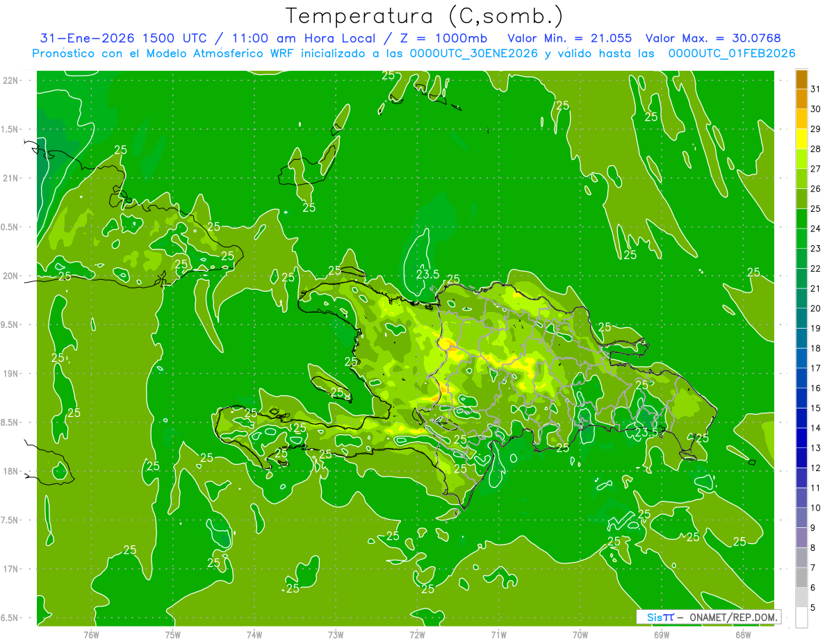This screenshot has width=834, height=644.
Task: Select the white swatch below the 5 label
Action: click(x=801, y=618)
